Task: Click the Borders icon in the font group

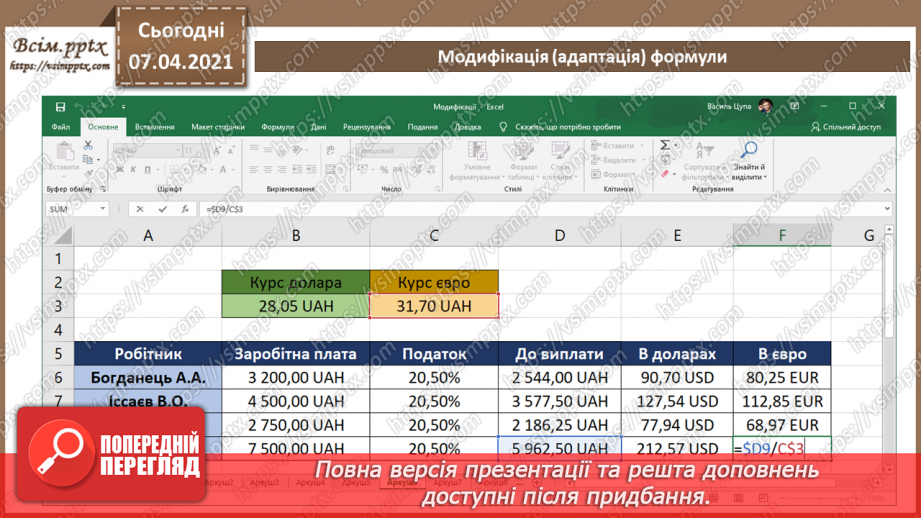Action: pos(174,170)
